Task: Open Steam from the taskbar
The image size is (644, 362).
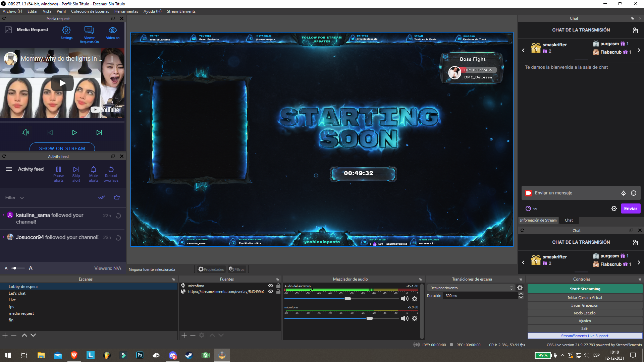Action: (x=189, y=355)
